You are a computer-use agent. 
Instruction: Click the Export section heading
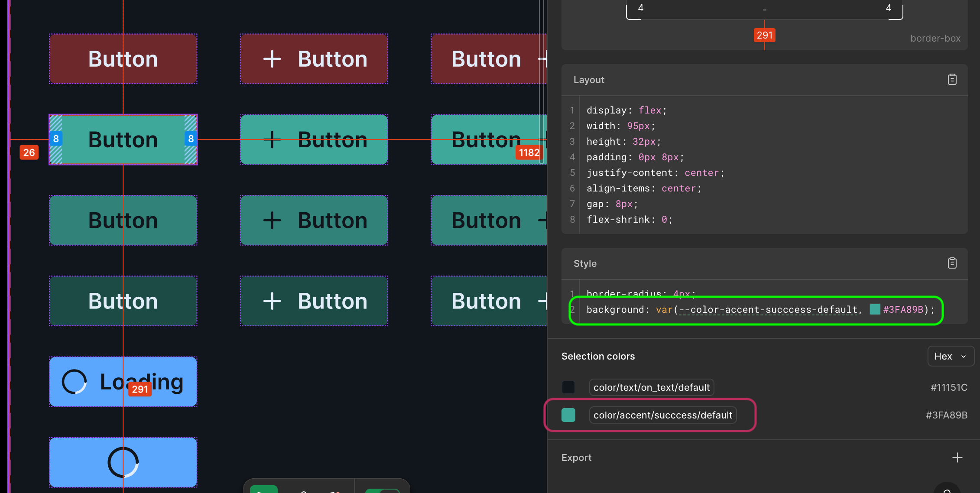click(576, 457)
